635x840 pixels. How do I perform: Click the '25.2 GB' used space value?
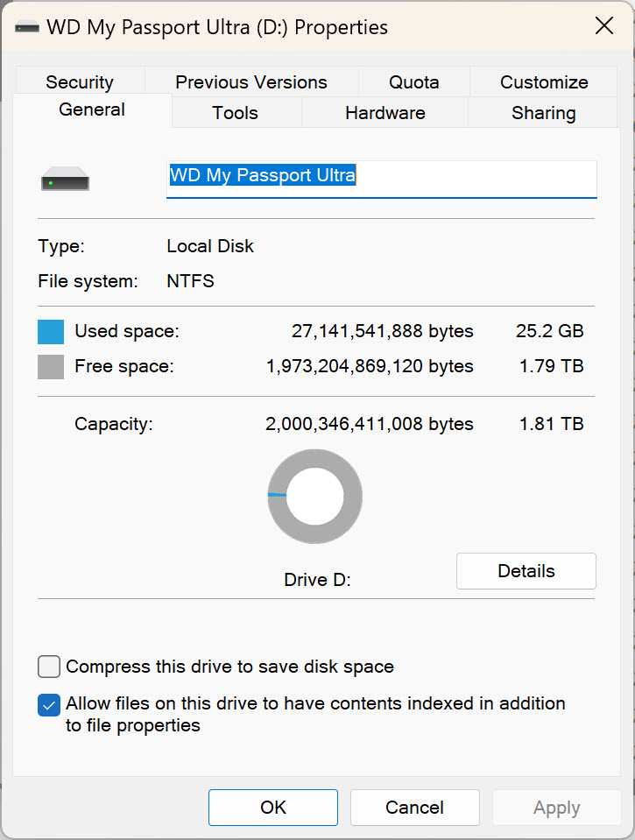coord(549,331)
